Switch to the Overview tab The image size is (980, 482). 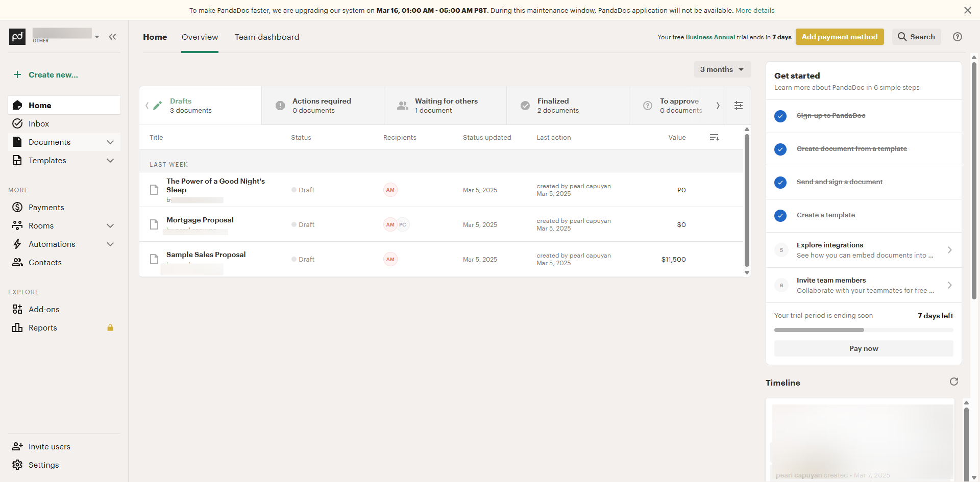[x=200, y=37]
